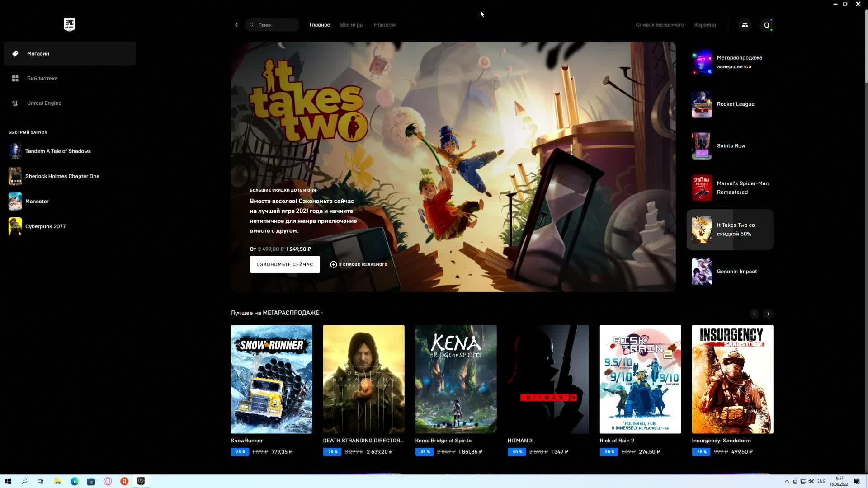The width and height of the screenshot is (868, 488).
Task: Open the 'Список желаемого' link
Action: tap(660, 25)
